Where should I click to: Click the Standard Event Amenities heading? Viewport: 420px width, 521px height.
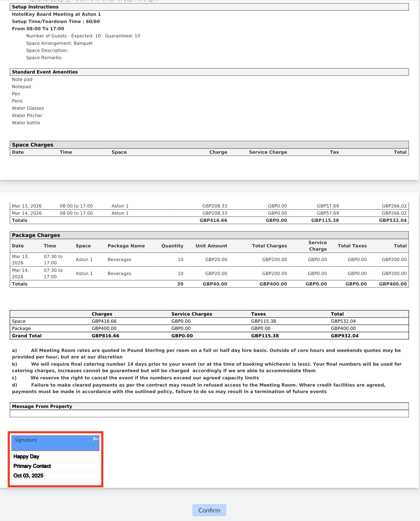tap(45, 72)
